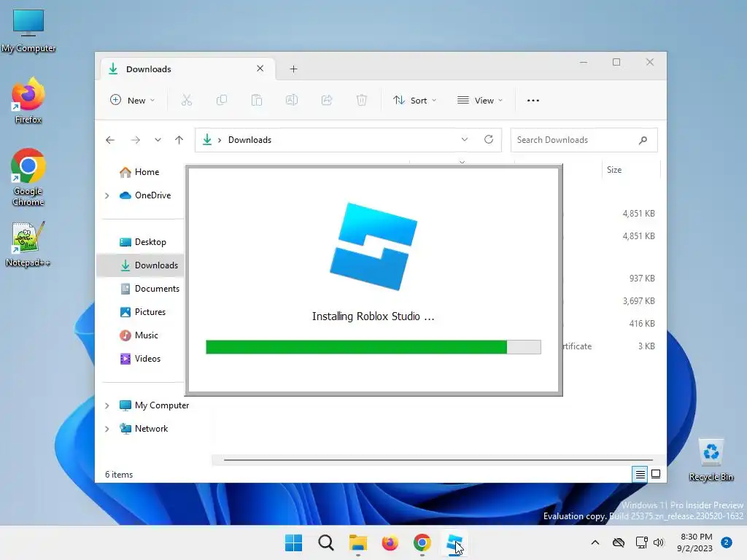Open the clock showing 8:30 PM
The height and width of the screenshot is (560, 747).
coord(695,542)
